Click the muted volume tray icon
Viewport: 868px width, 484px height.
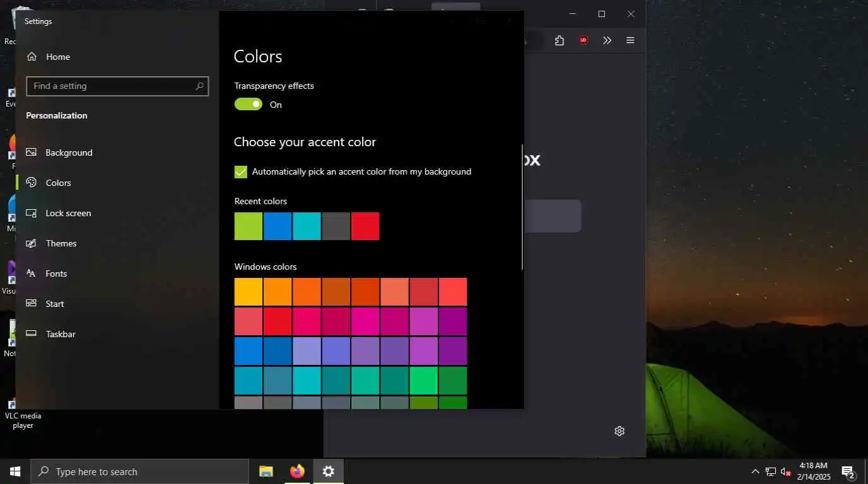point(786,471)
